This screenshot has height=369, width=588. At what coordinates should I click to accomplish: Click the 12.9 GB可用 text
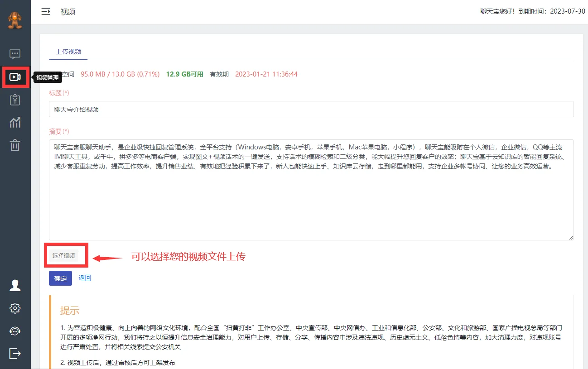tap(184, 74)
